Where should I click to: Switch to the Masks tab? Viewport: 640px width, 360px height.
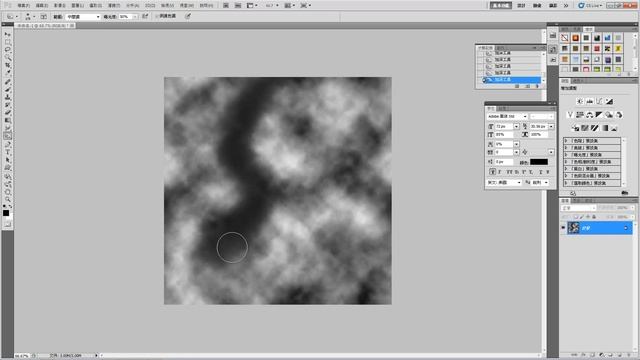pos(577,81)
